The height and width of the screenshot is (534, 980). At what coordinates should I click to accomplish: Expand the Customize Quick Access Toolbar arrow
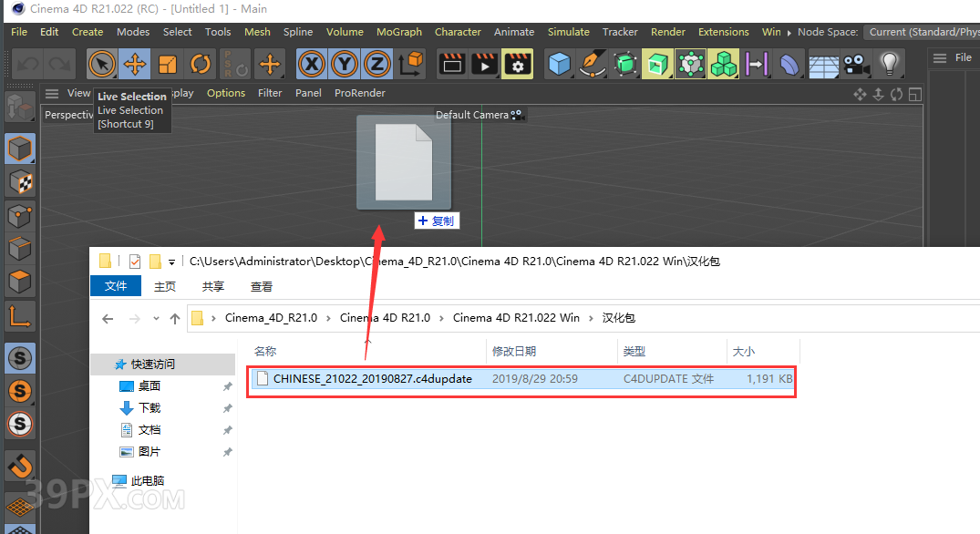pyautogui.click(x=171, y=262)
